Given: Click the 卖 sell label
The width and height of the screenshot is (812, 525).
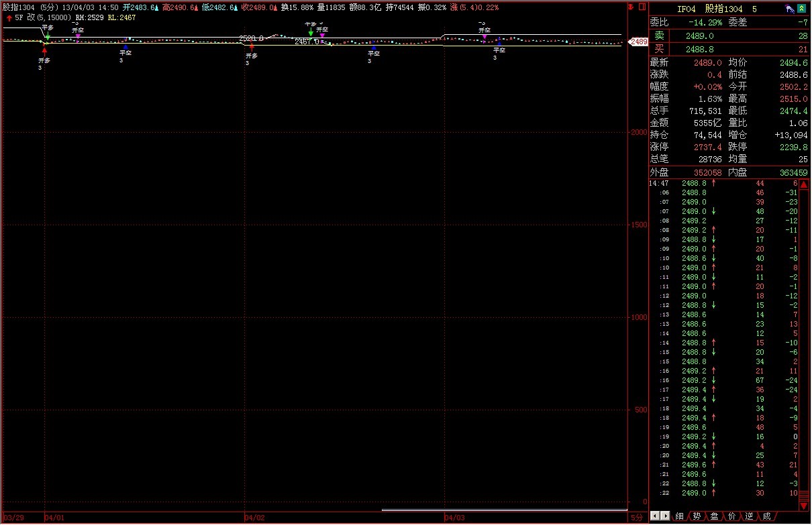Looking at the screenshot, I should (660, 36).
